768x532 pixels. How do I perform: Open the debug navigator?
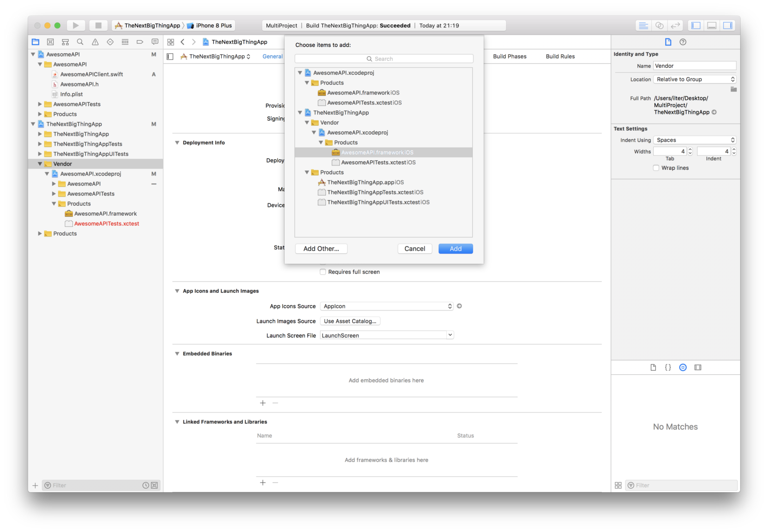[x=125, y=42]
